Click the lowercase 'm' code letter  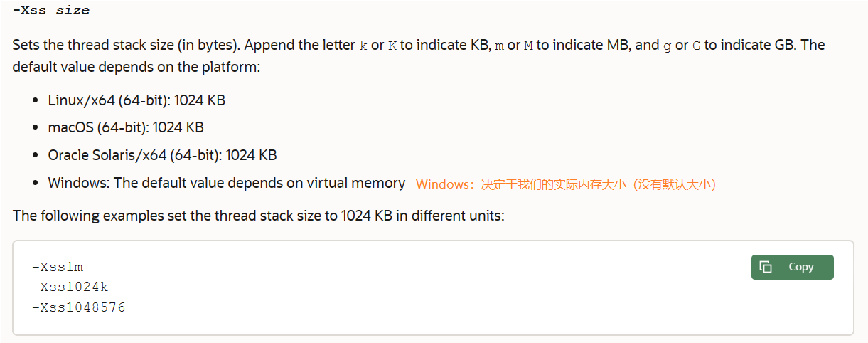click(x=499, y=46)
